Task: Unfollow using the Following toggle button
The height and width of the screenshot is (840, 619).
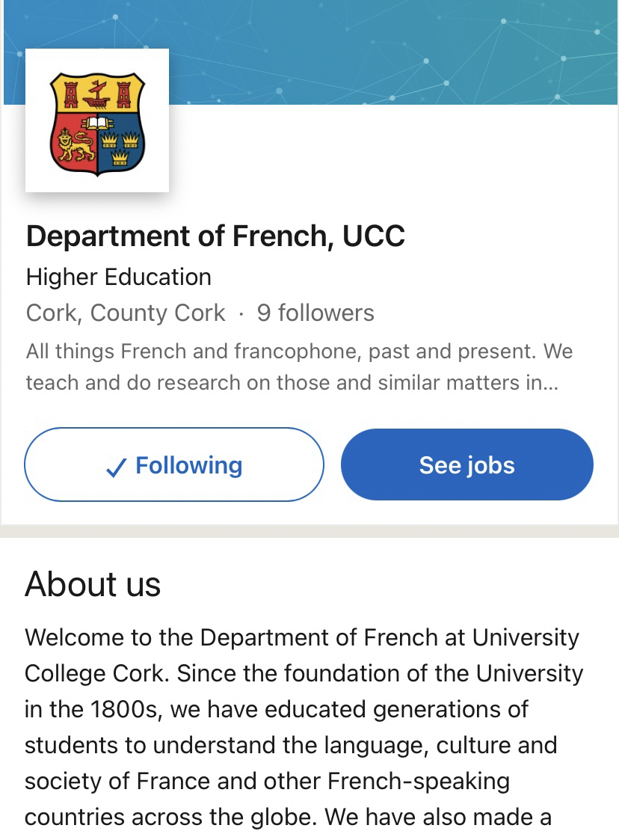Action: pos(174,465)
